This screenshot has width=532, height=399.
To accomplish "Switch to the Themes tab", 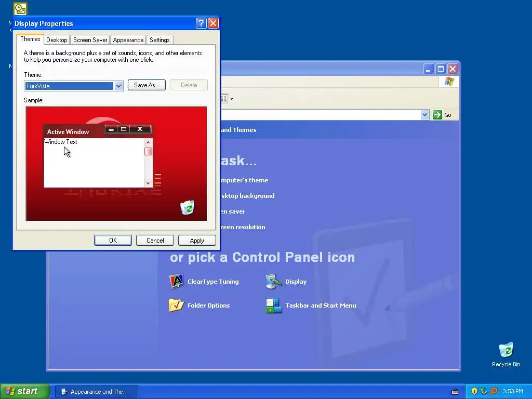I will 30,39.
